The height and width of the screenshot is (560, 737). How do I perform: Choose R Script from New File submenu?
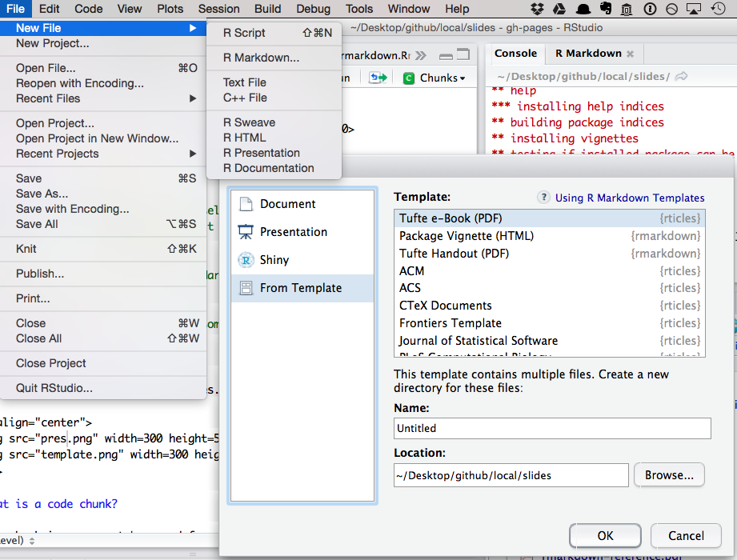[274, 33]
